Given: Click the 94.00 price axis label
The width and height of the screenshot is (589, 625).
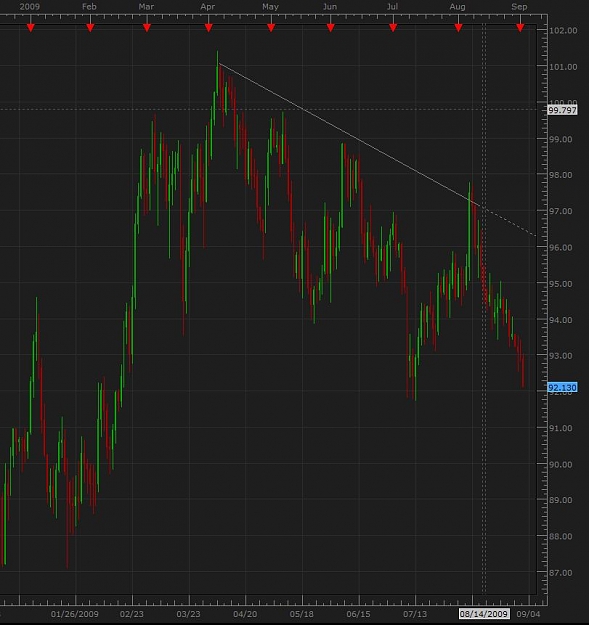Looking at the screenshot, I should (560, 320).
